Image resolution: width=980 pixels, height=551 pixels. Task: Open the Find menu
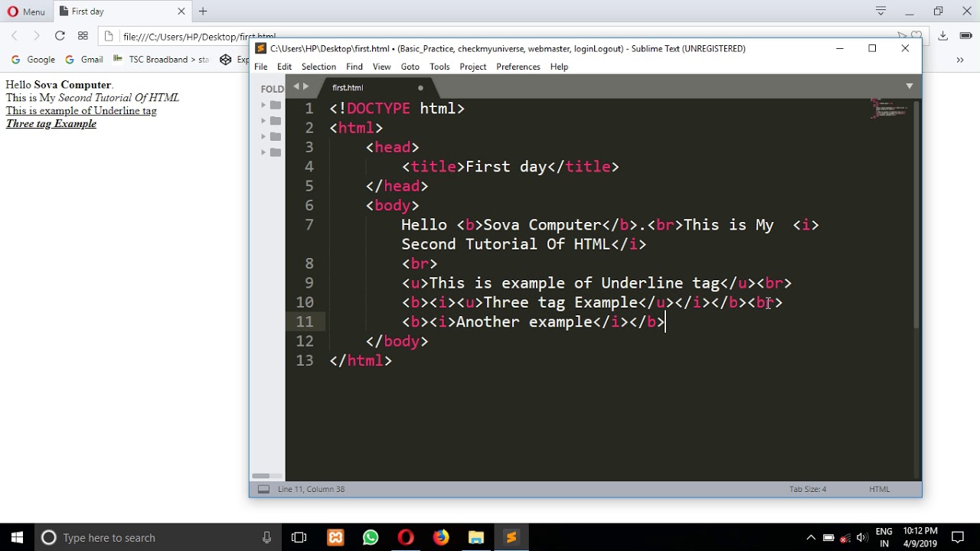click(354, 67)
